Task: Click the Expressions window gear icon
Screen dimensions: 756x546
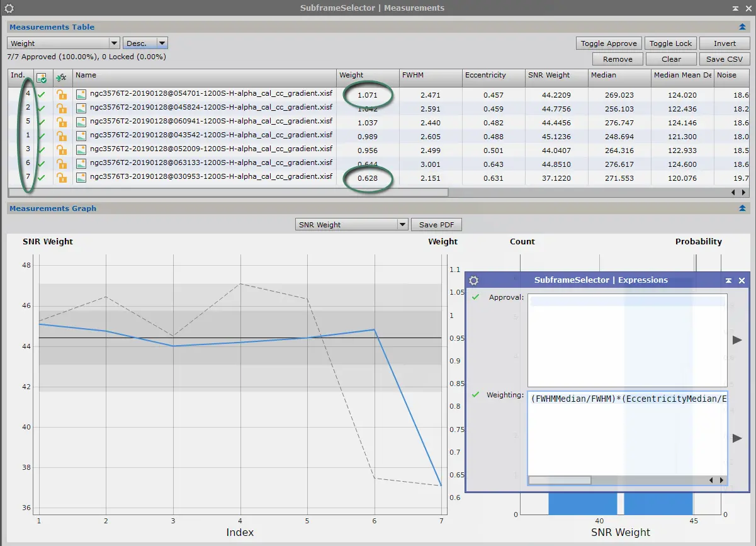Action: 474,280
